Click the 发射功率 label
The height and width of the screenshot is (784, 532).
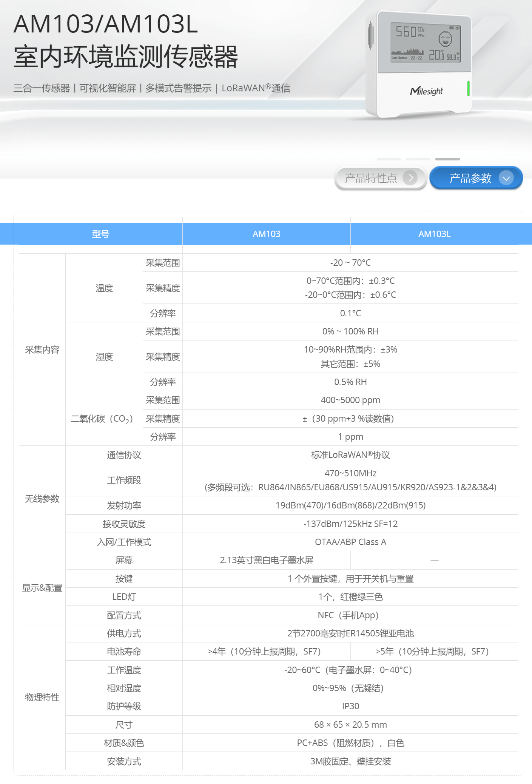pos(124,505)
